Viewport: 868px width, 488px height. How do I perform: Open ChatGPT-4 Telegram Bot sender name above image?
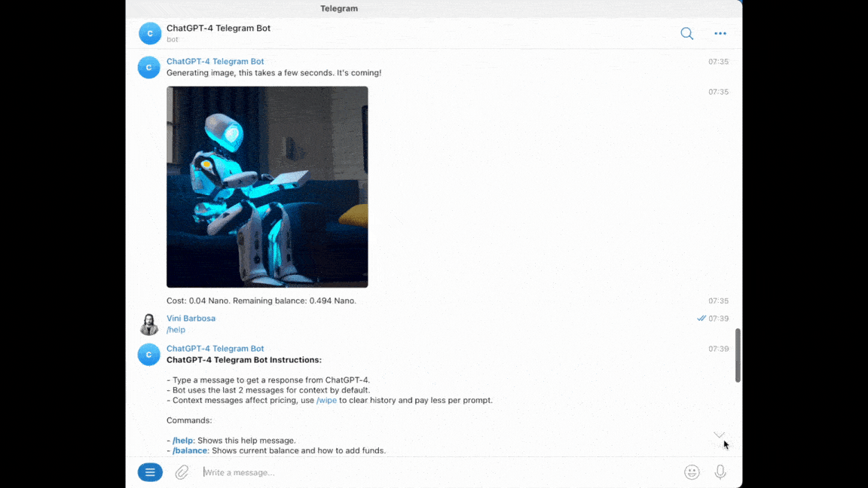(x=215, y=62)
